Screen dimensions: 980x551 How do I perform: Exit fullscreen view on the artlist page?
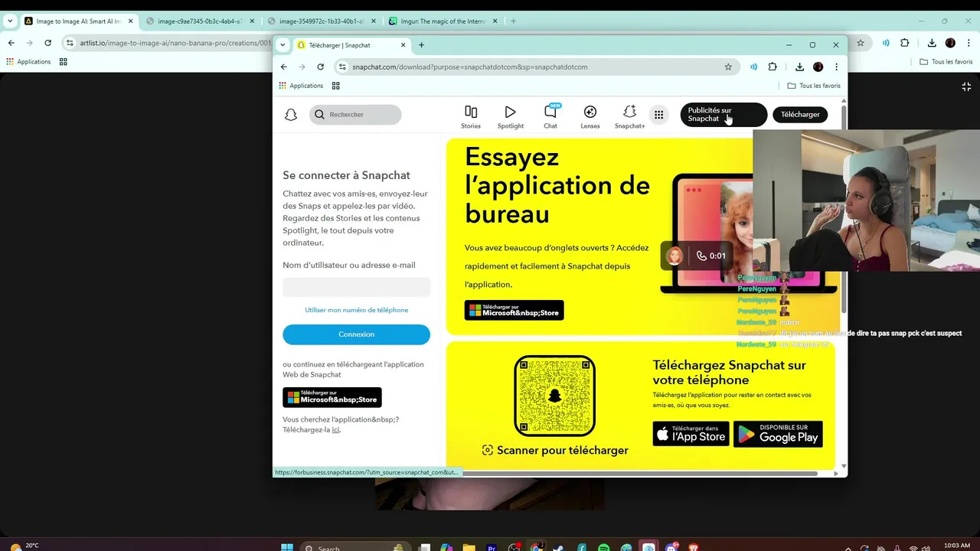point(966,86)
